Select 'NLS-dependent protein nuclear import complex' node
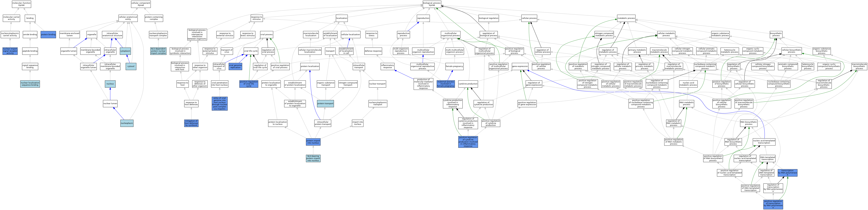This screenshot has width=868, height=210. click(158, 51)
